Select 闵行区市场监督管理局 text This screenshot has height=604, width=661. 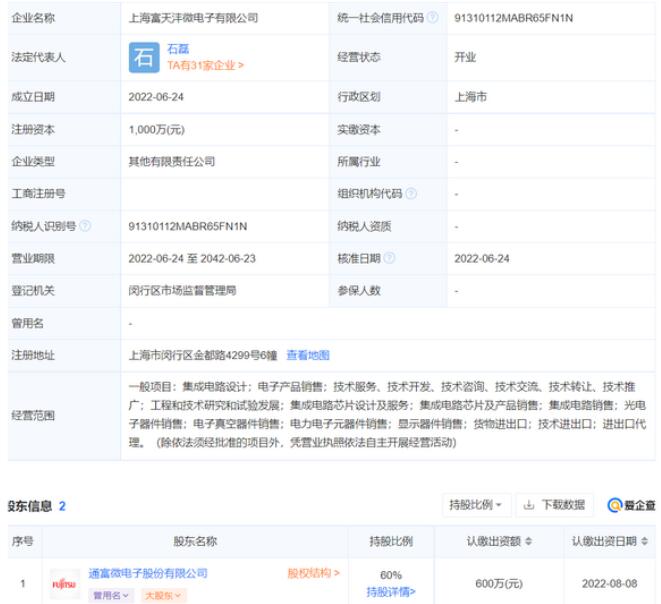pos(182,290)
